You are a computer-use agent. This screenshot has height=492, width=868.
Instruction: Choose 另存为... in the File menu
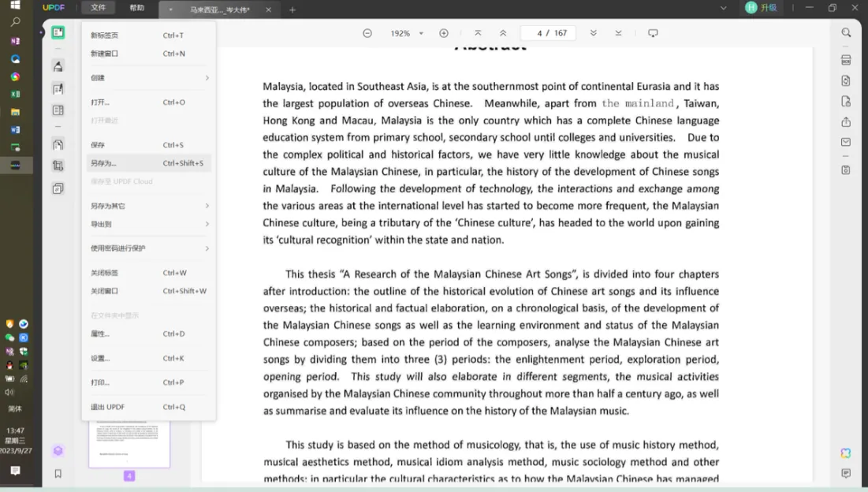(150, 163)
